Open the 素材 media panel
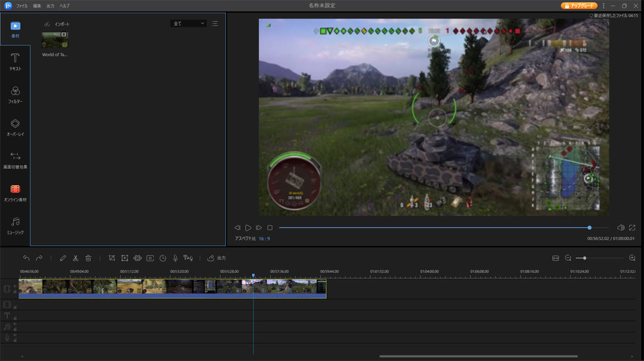This screenshot has width=644, height=361. [x=15, y=30]
